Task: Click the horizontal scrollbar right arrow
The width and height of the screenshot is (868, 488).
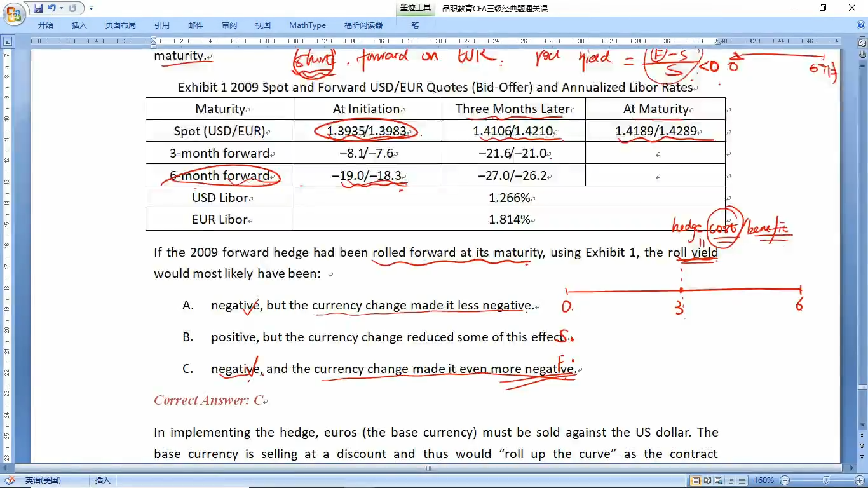Action: (x=851, y=468)
